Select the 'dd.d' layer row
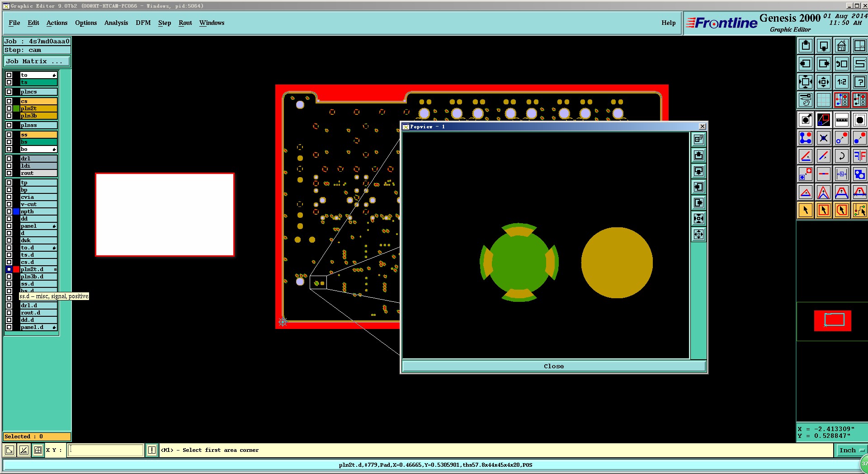Screen dimensions: 868x474 pyautogui.click(x=39, y=320)
